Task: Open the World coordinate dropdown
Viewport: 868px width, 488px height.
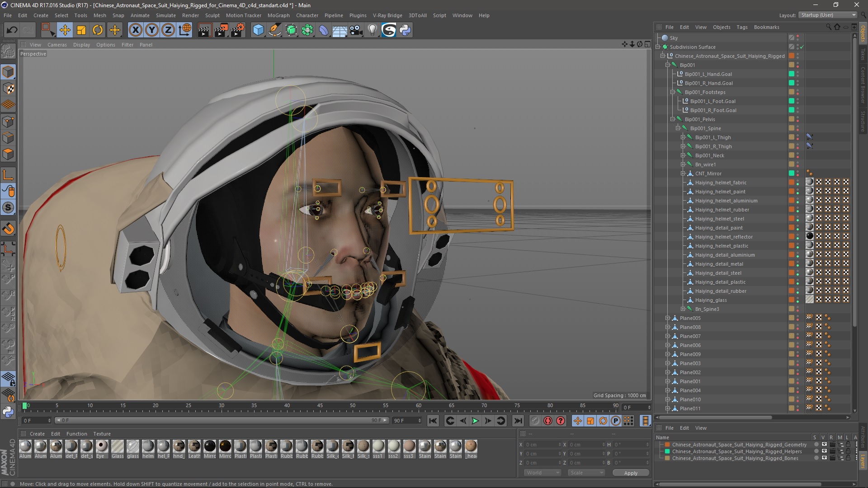Action: (542, 473)
